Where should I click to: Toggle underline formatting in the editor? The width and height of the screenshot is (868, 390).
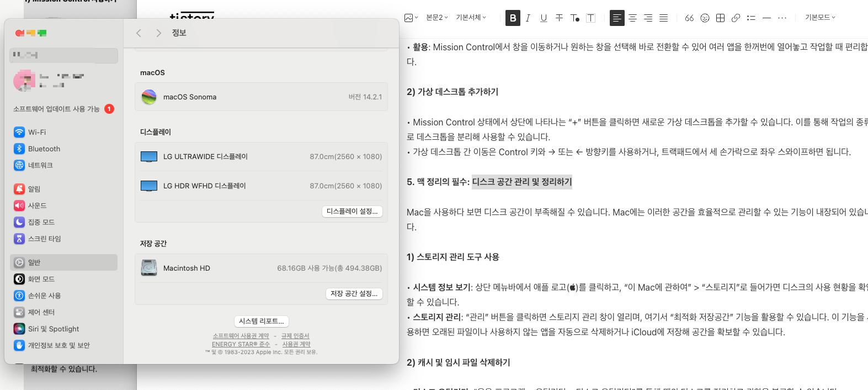coord(544,18)
